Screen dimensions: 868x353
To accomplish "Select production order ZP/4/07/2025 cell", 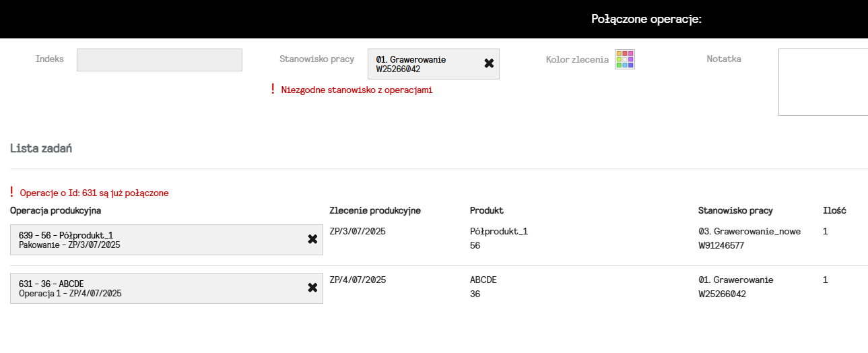I will [x=358, y=280].
